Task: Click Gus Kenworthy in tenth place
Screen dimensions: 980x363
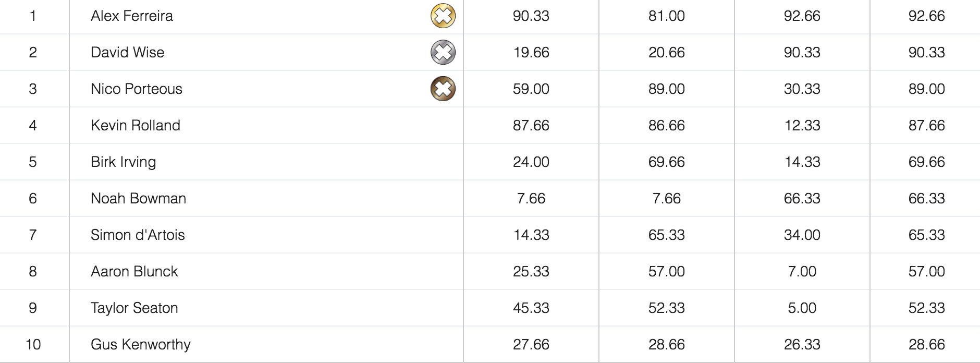Action: (x=141, y=344)
